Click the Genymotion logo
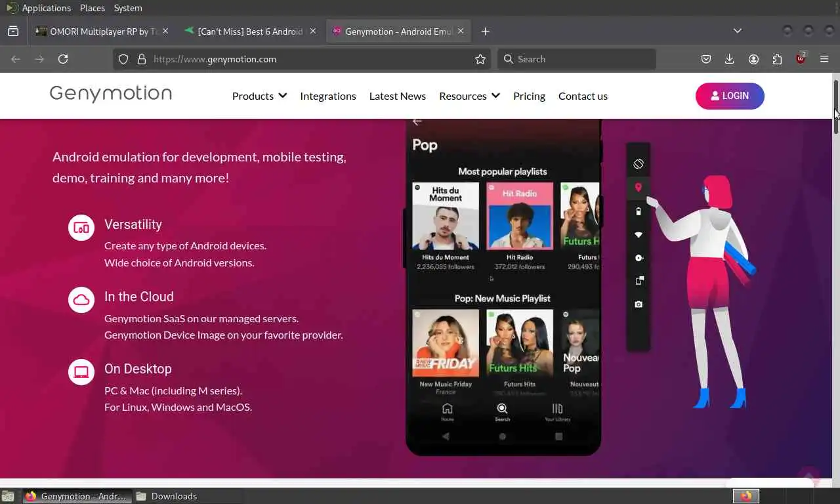The width and height of the screenshot is (840, 504). click(110, 93)
